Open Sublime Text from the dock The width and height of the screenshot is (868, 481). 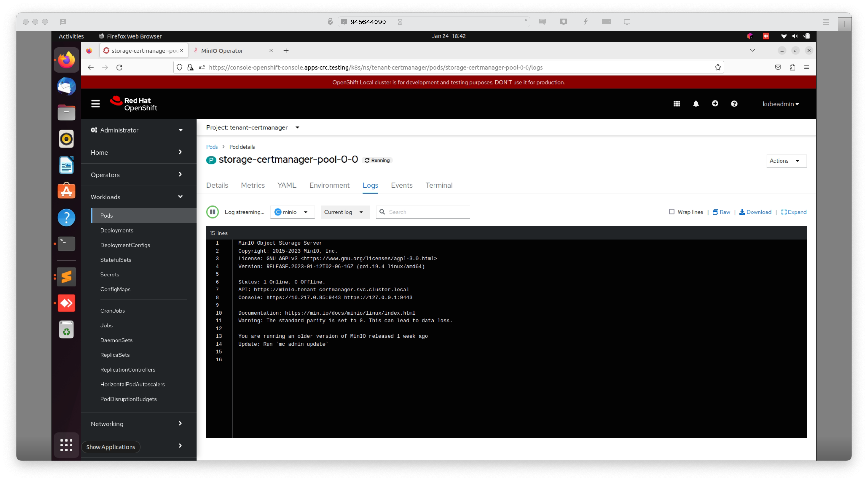[66, 277]
